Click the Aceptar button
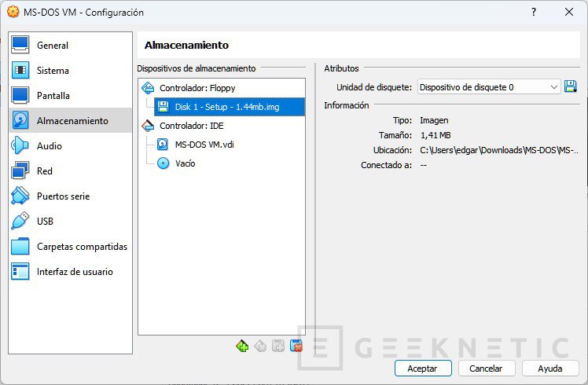This screenshot has width=588, height=385. [422, 368]
